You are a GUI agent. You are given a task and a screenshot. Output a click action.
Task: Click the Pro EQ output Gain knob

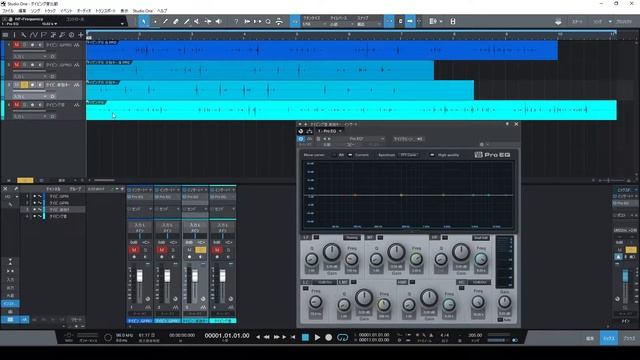click(x=504, y=302)
